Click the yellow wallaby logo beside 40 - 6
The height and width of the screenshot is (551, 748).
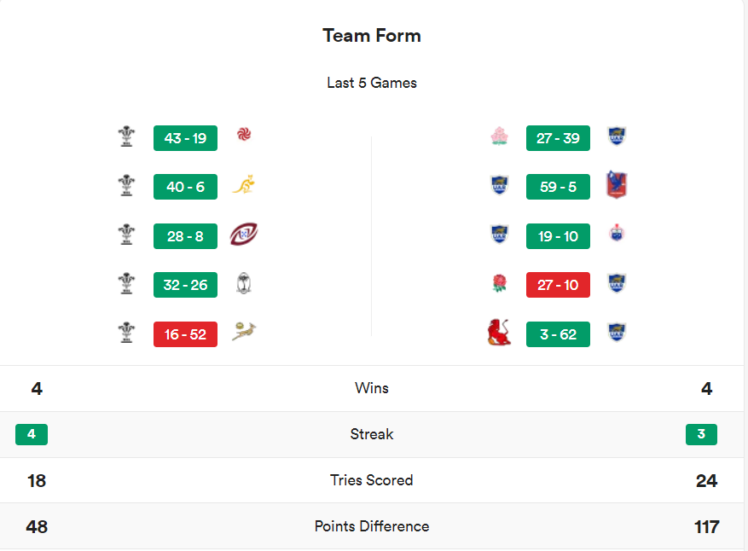pyautogui.click(x=244, y=185)
